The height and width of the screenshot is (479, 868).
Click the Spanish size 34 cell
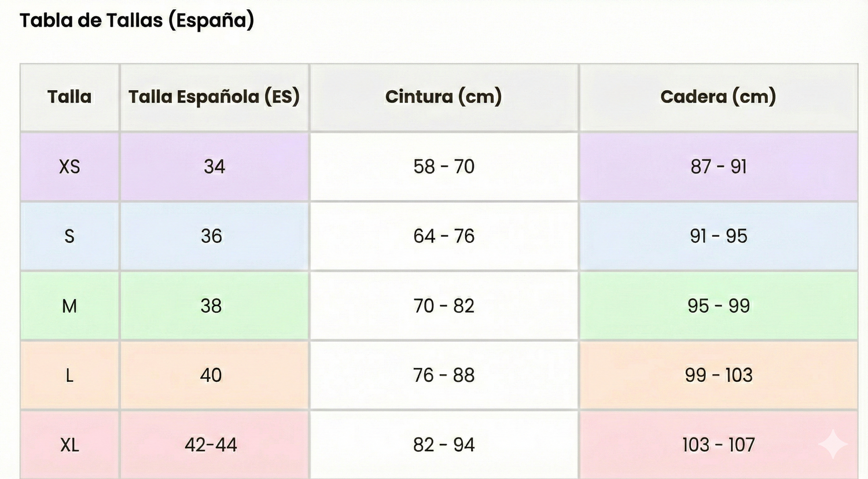pyautogui.click(x=214, y=167)
